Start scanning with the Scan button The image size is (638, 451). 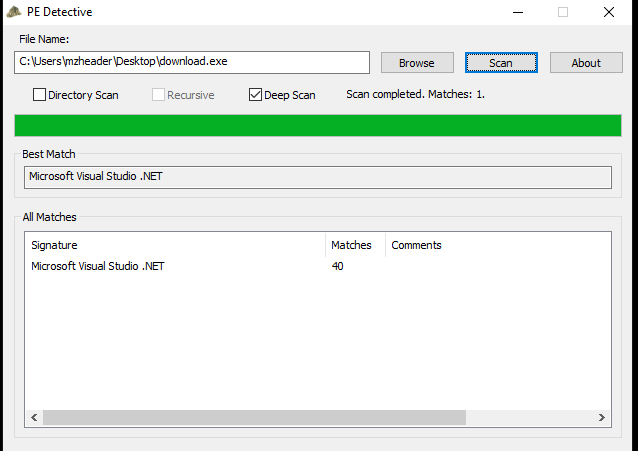501,63
